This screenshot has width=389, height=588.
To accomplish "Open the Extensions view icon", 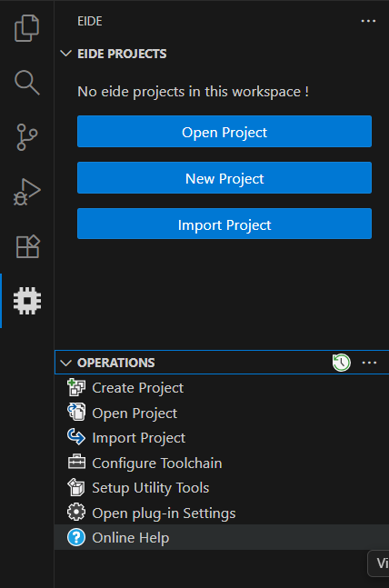I will point(27,246).
